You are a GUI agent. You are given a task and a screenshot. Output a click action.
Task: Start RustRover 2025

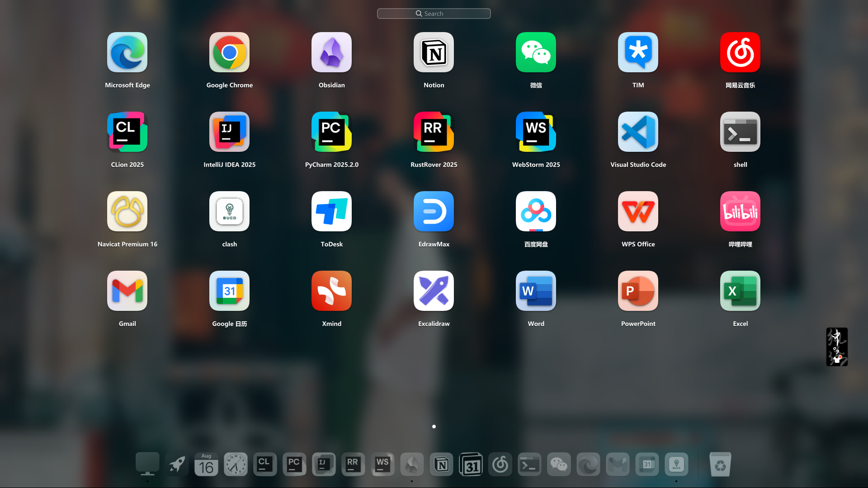point(434,132)
